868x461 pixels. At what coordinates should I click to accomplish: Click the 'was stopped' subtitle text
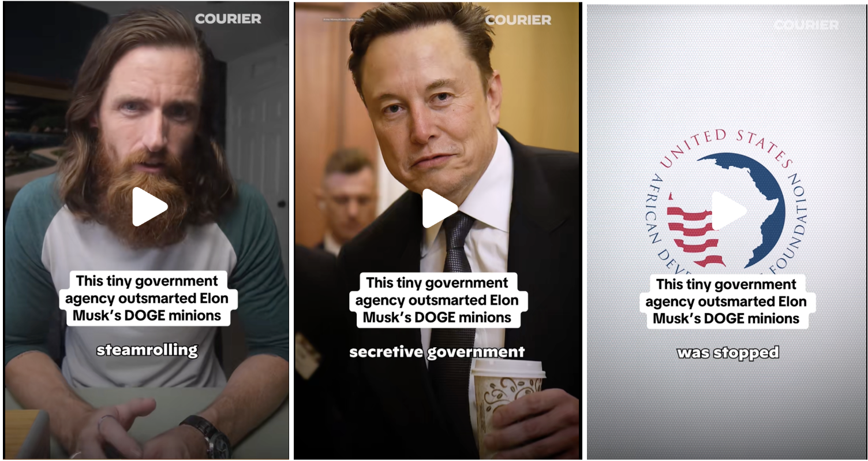728,352
